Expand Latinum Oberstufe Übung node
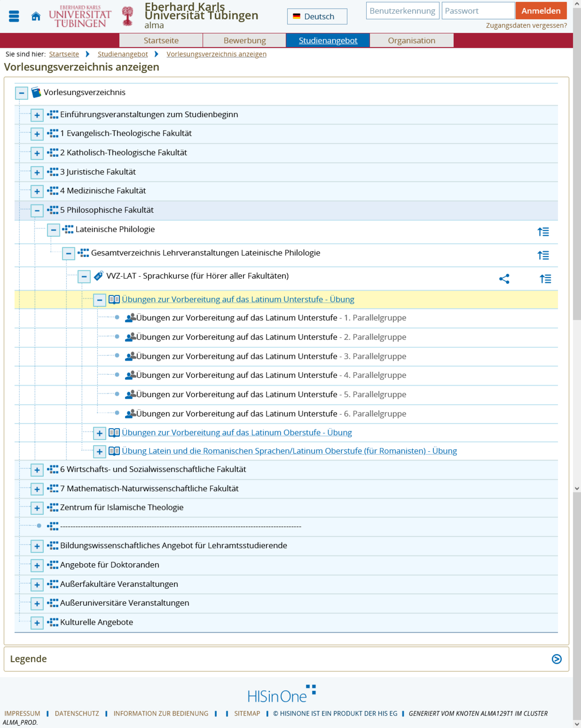The image size is (581, 728). click(99, 433)
